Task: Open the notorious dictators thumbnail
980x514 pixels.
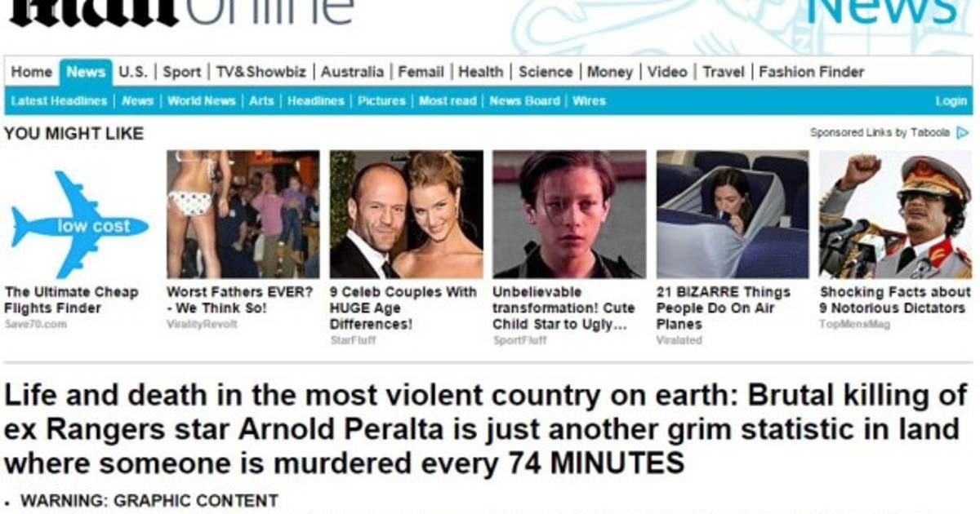Action: click(x=895, y=215)
